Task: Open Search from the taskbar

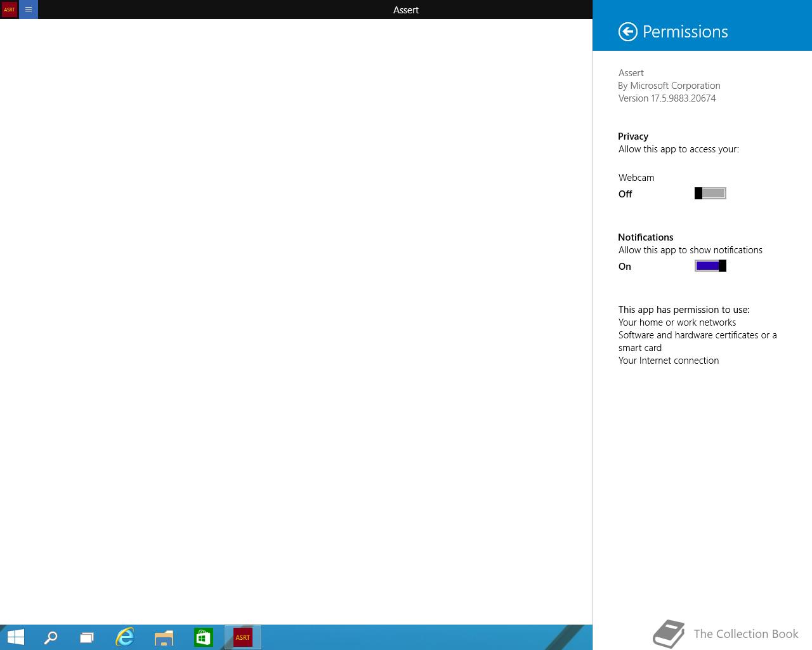Action: tap(51, 637)
